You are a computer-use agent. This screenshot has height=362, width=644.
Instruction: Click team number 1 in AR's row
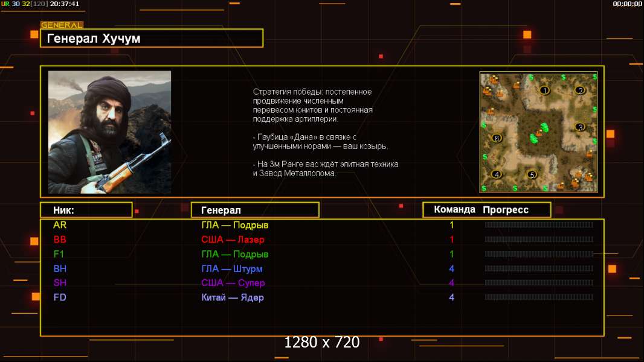pyautogui.click(x=452, y=224)
